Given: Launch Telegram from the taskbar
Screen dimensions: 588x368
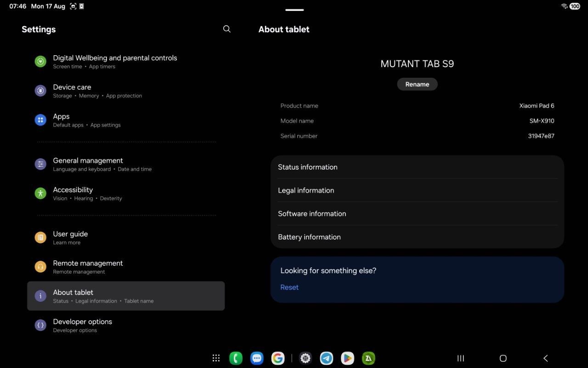Looking at the screenshot, I should (327, 358).
